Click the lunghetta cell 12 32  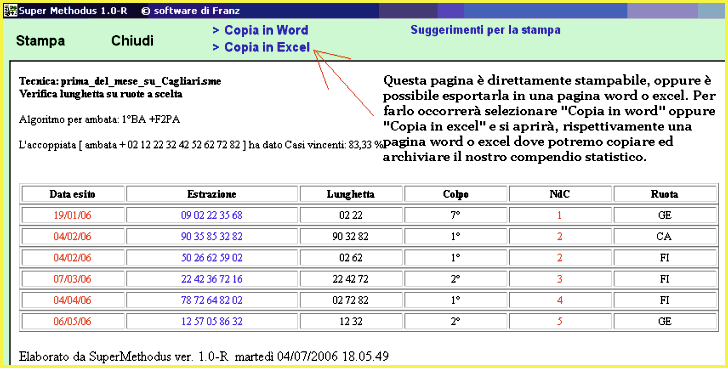coord(351,322)
